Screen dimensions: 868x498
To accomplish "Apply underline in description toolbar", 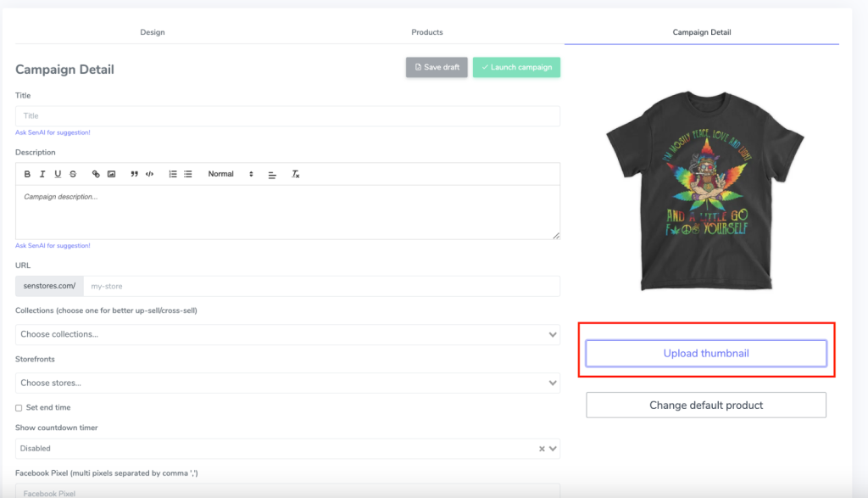I will coord(58,174).
